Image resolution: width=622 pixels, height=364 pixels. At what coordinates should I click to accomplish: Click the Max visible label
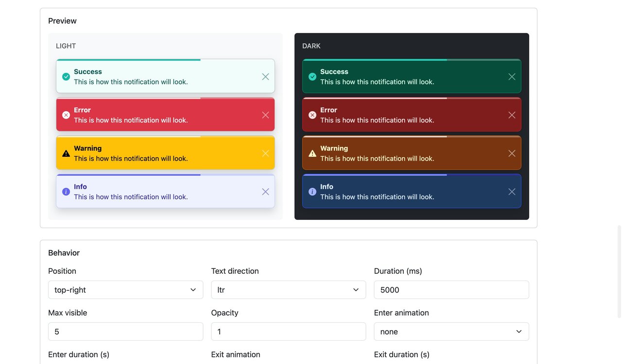click(x=68, y=313)
